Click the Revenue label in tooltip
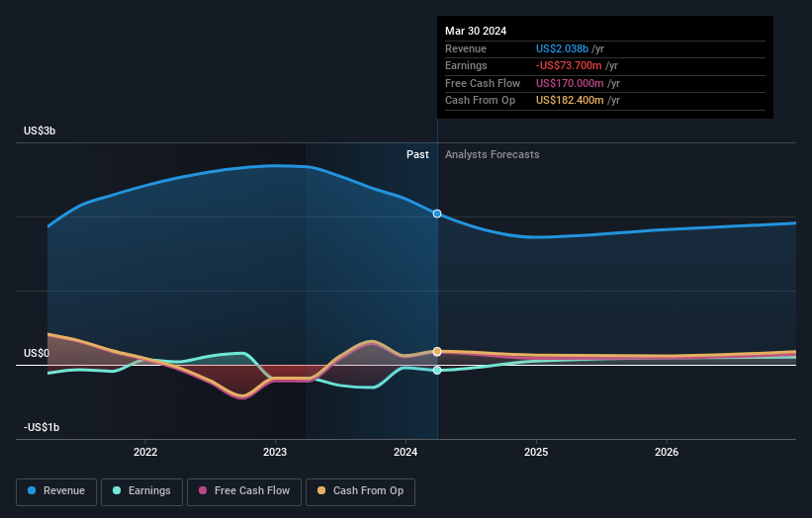Viewport: 812px width, 518px height. click(466, 48)
